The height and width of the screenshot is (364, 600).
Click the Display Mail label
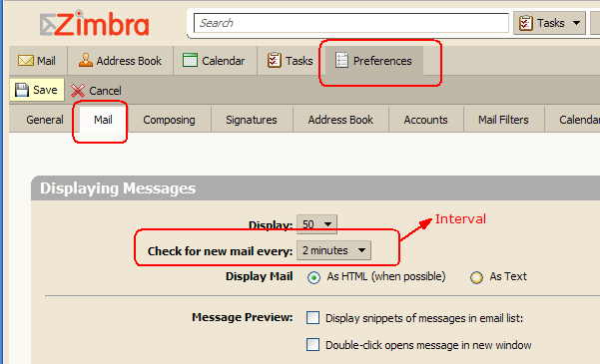pos(259,276)
